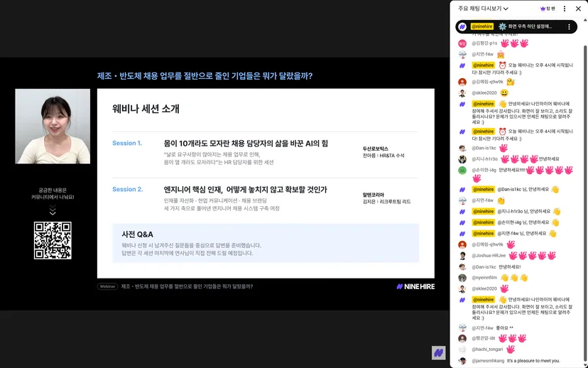The width and height of the screenshot is (588, 368).
Task: Click the avatar of @Joshua-HRJee
Action: (x=462, y=256)
